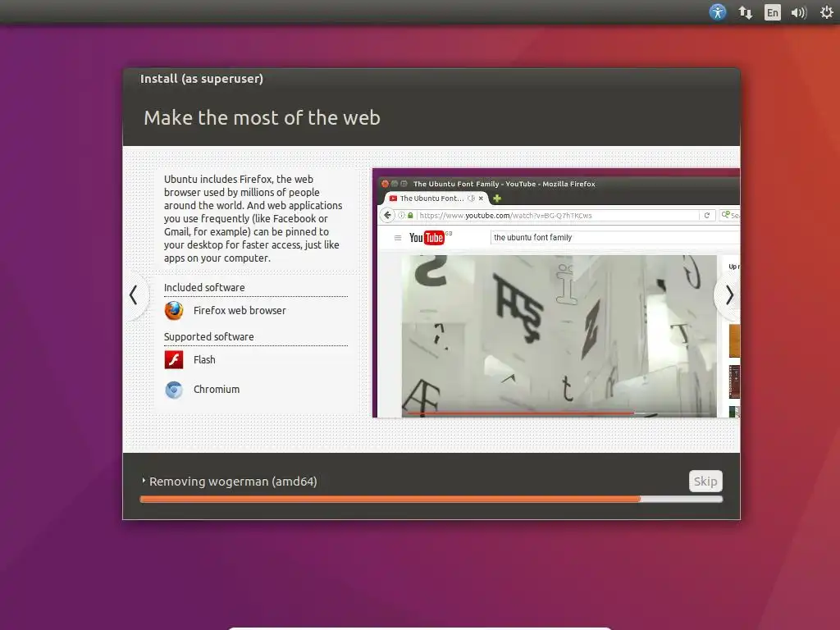The height and width of the screenshot is (630, 840).
Task: Click the Flash label
Action: [x=204, y=360]
